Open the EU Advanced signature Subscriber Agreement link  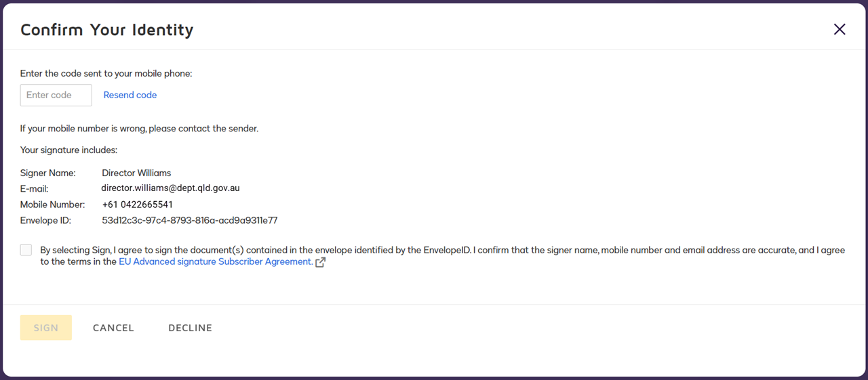tap(216, 262)
